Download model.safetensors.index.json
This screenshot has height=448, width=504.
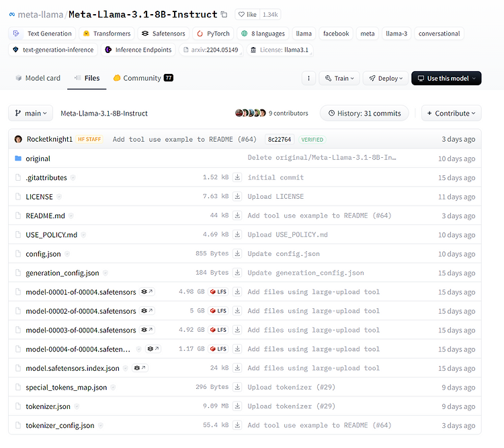click(x=237, y=367)
